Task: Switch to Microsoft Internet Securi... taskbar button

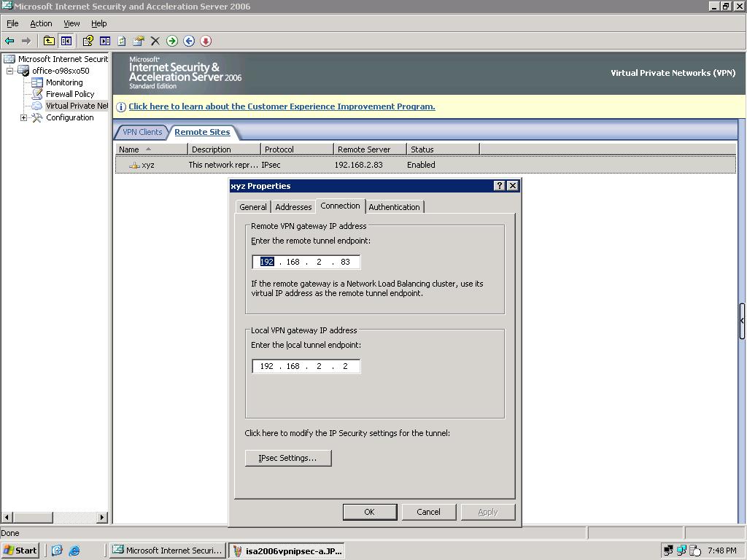Action: point(167,551)
